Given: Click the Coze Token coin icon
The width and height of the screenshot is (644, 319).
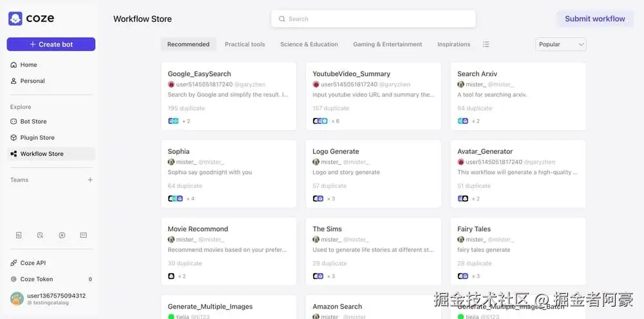Looking at the screenshot, I should pyautogui.click(x=14, y=279).
